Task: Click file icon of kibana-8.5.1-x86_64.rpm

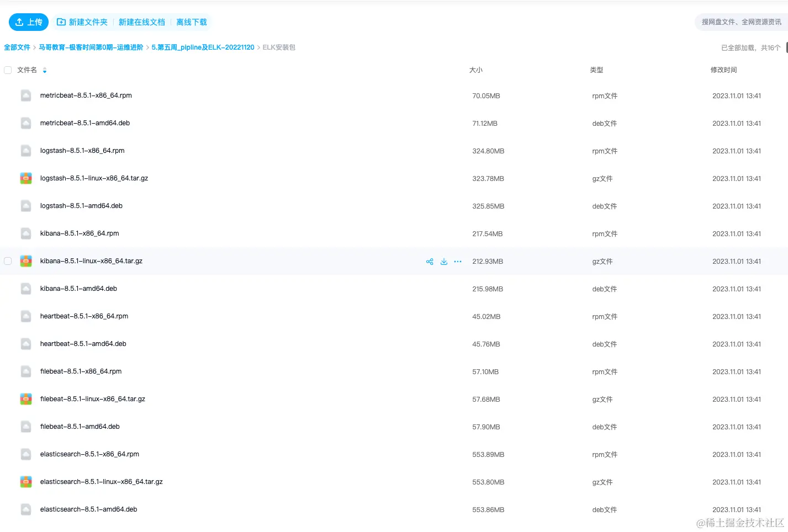Action: [x=26, y=233]
